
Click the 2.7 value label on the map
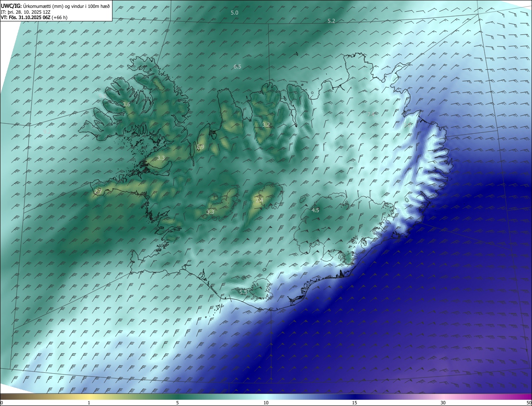click(98, 191)
